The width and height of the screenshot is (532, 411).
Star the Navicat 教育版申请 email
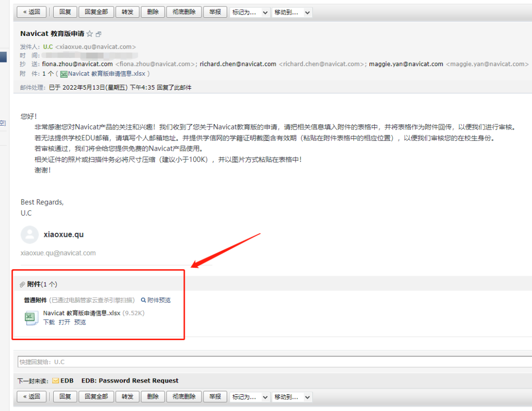90,33
